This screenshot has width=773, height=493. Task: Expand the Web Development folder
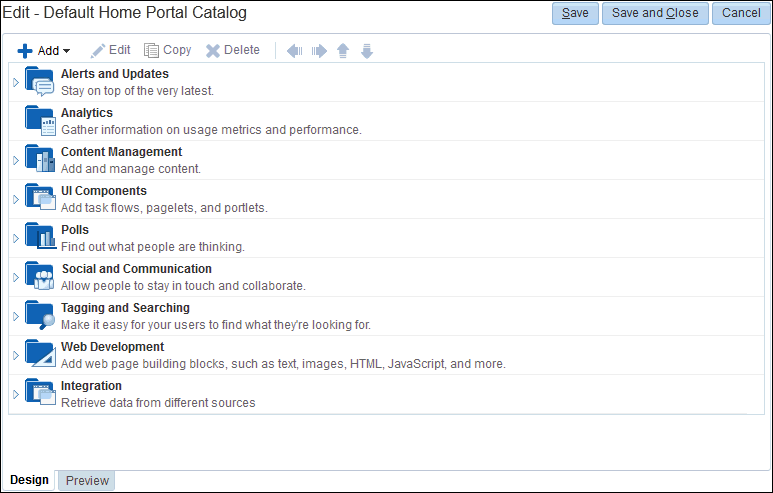click(16, 355)
